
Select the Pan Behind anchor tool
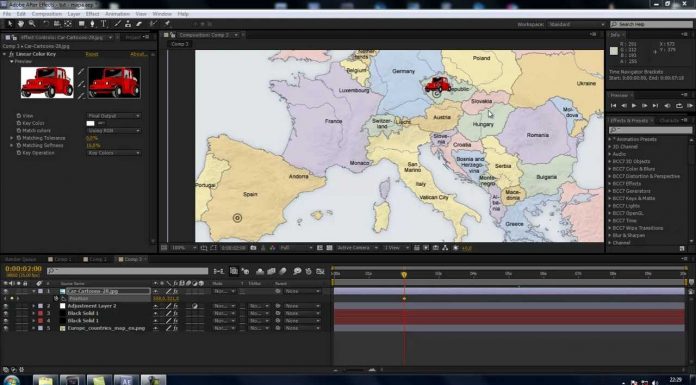68,24
